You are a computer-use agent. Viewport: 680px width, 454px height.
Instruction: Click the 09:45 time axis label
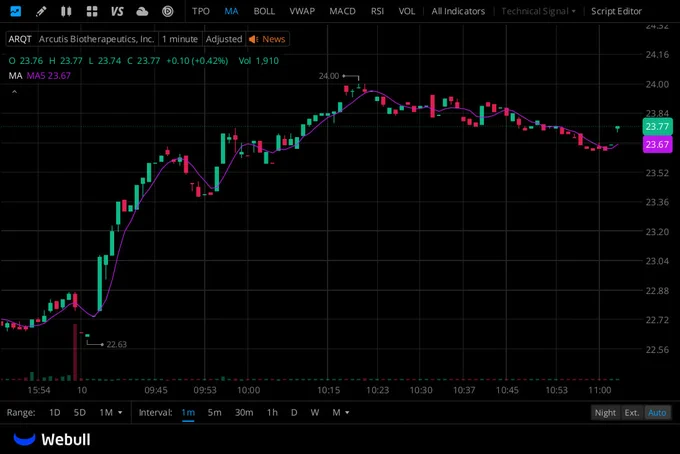click(x=156, y=390)
